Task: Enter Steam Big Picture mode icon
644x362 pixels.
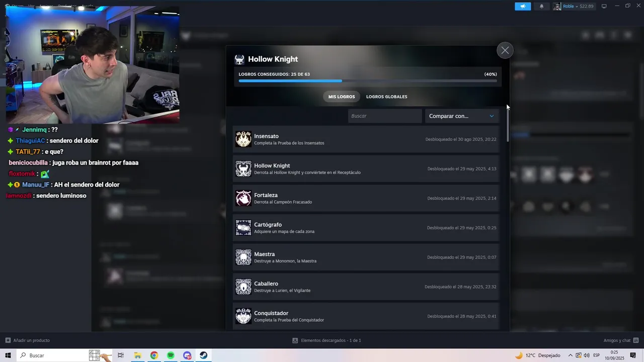Action: [x=604, y=6]
